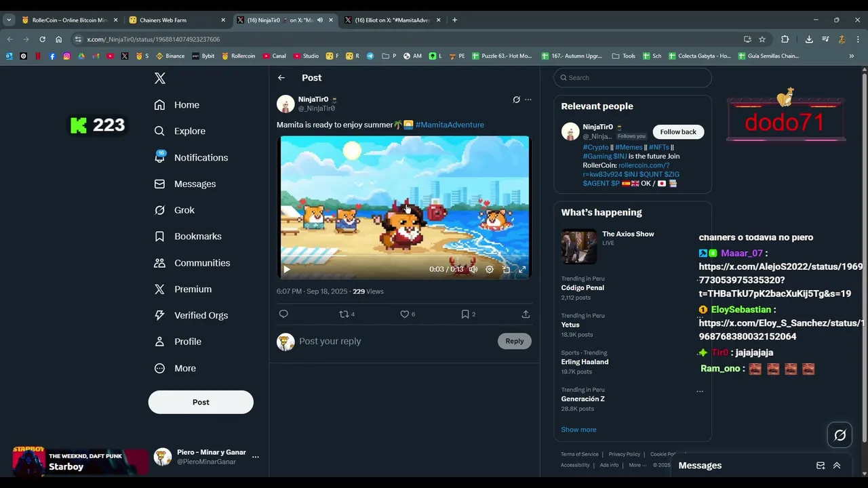868x488 pixels.
Task: Go to Profile in the sidebar
Action: click(178, 342)
